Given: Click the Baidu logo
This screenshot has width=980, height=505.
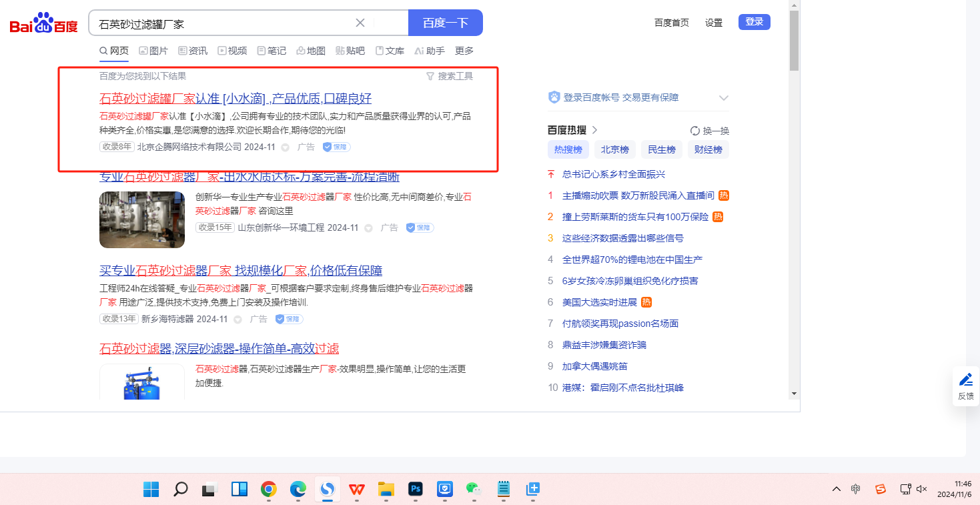Looking at the screenshot, I should pyautogui.click(x=43, y=24).
